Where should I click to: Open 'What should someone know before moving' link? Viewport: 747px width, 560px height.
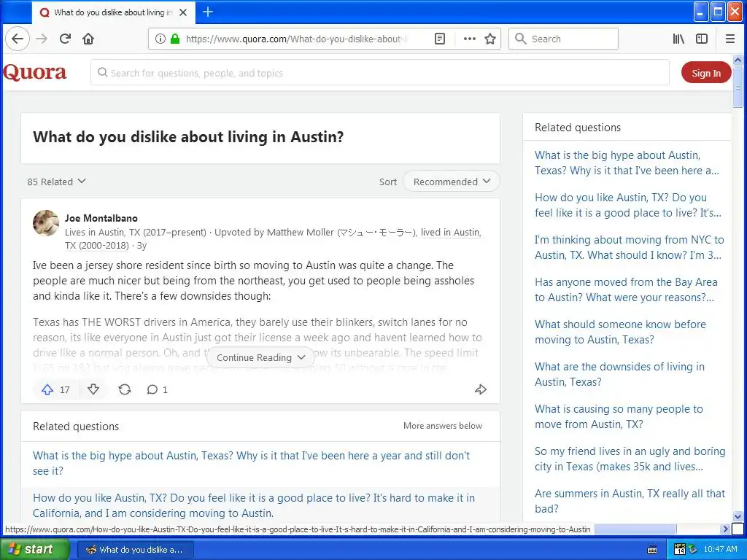pos(620,332)
